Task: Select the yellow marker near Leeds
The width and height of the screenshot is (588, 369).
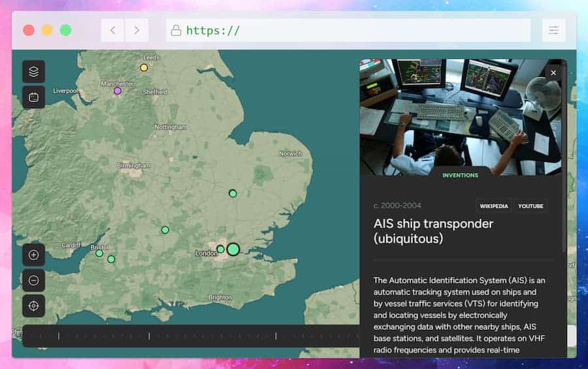Action: [144, 67]
